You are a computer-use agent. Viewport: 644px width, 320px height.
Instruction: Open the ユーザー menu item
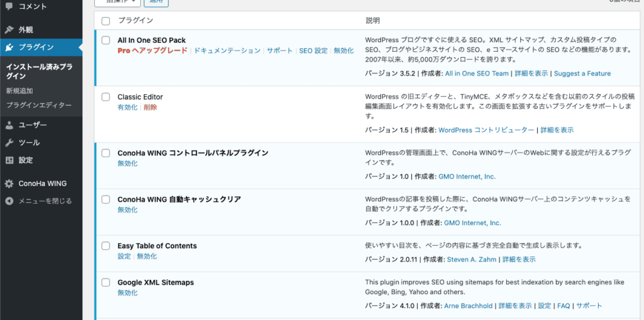click(33, 125)
